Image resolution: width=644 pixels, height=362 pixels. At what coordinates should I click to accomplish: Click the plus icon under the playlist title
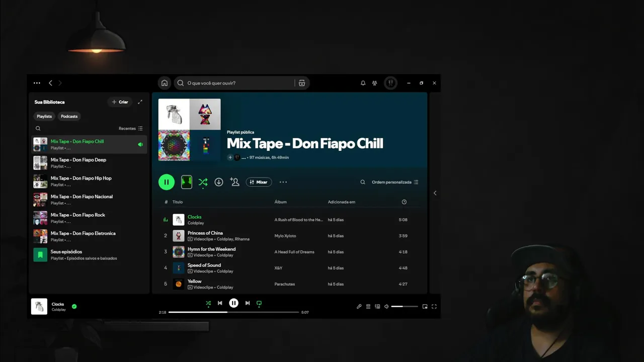pos(230,157)
